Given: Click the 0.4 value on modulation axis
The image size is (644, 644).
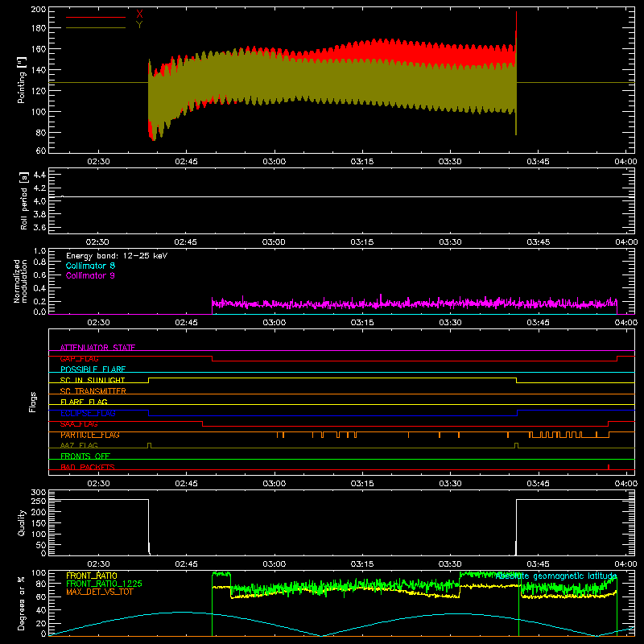Looking at the screenshot, I should pyautogui.click(x=39, y=288).
